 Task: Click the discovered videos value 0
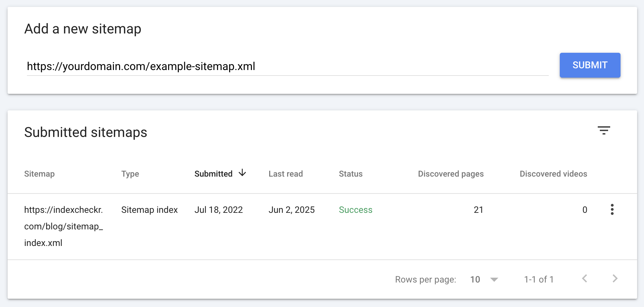point(585,210)
